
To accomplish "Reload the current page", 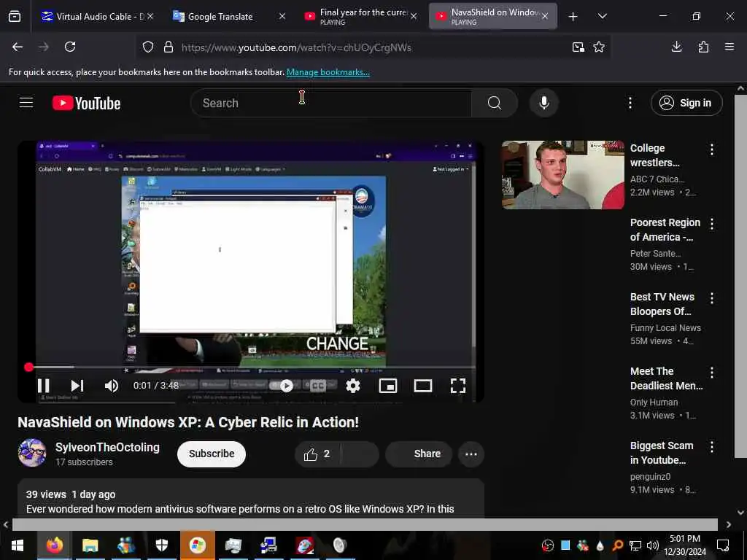I will point(70,47).
